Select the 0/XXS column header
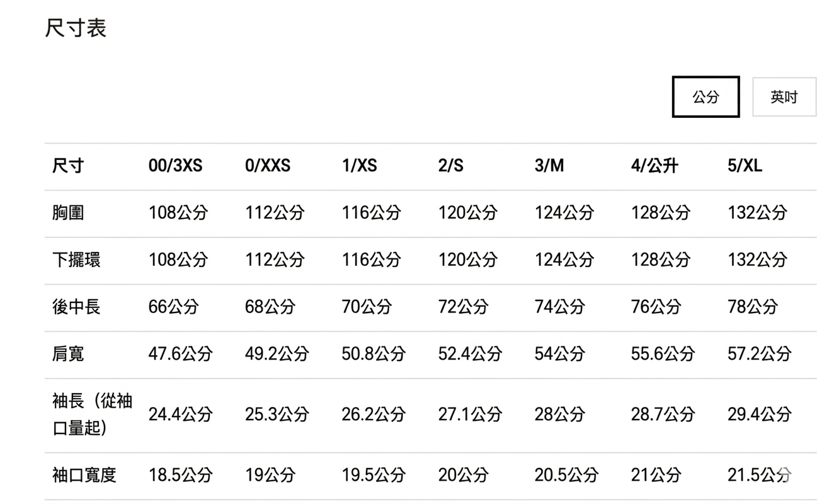The image size is (822, 504). [x=268, y=166]
